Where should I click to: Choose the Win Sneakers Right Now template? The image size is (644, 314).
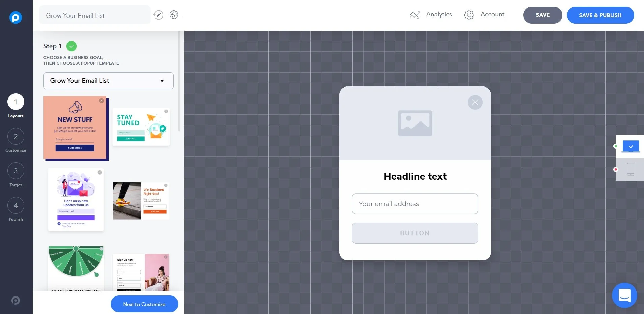pyautogui.click(x=141, y=201)
